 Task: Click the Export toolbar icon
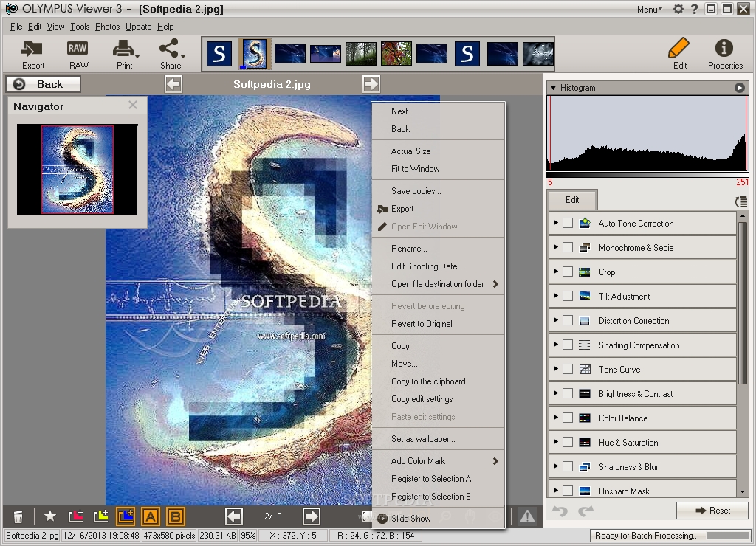[32, 53]
